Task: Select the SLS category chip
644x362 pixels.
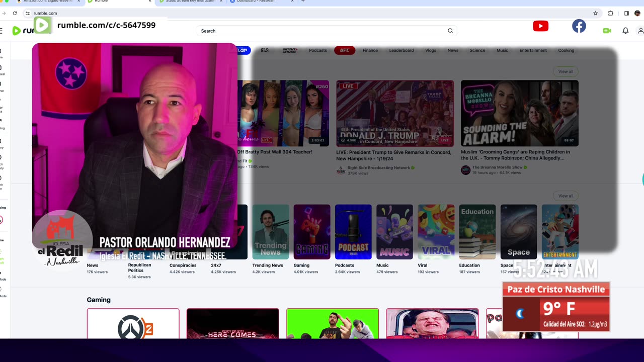Action: coord(265,50)
